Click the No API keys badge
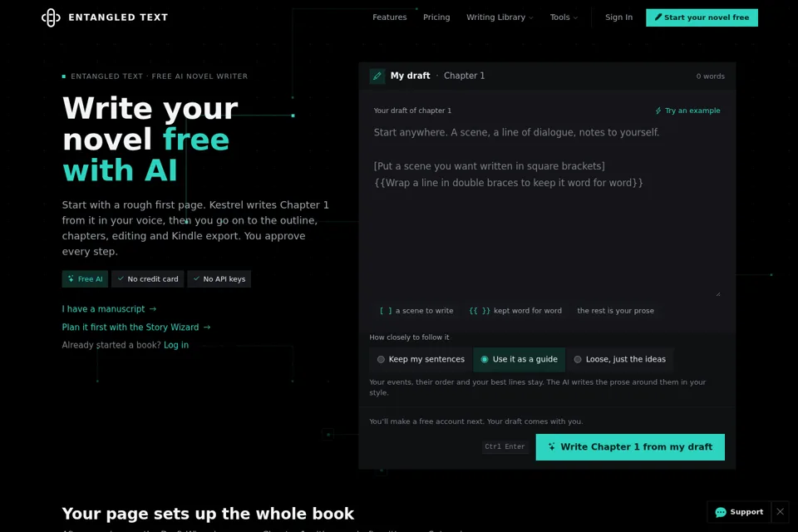The image size is (798, 532). [x=219, y=279]
